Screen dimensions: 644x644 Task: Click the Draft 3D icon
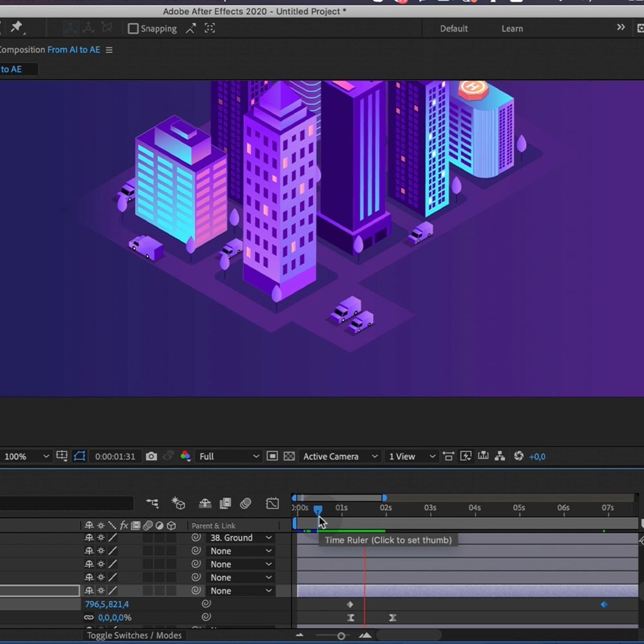pos(178,504)
